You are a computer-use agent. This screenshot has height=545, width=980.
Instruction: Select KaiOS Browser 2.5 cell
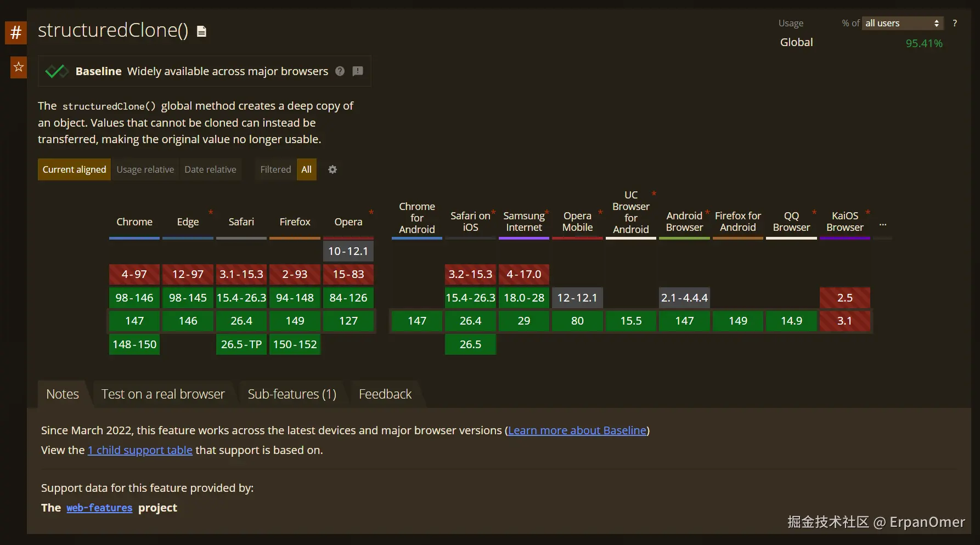(845, 298)
